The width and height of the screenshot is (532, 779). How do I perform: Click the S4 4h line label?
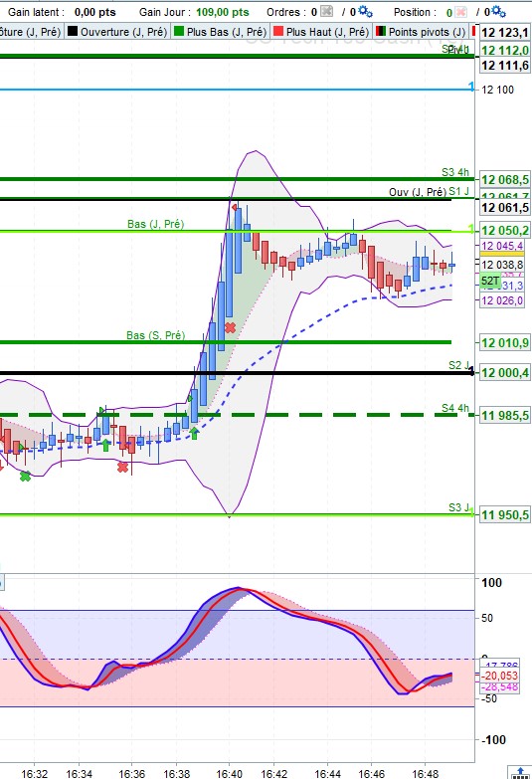(x=455, y=408)
